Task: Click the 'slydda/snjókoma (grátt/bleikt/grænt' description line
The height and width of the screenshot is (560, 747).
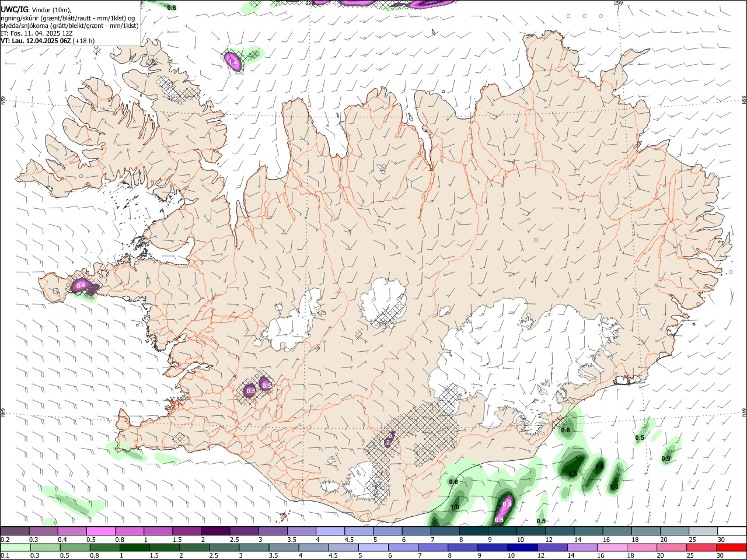Action: click(x=69, y=26)
